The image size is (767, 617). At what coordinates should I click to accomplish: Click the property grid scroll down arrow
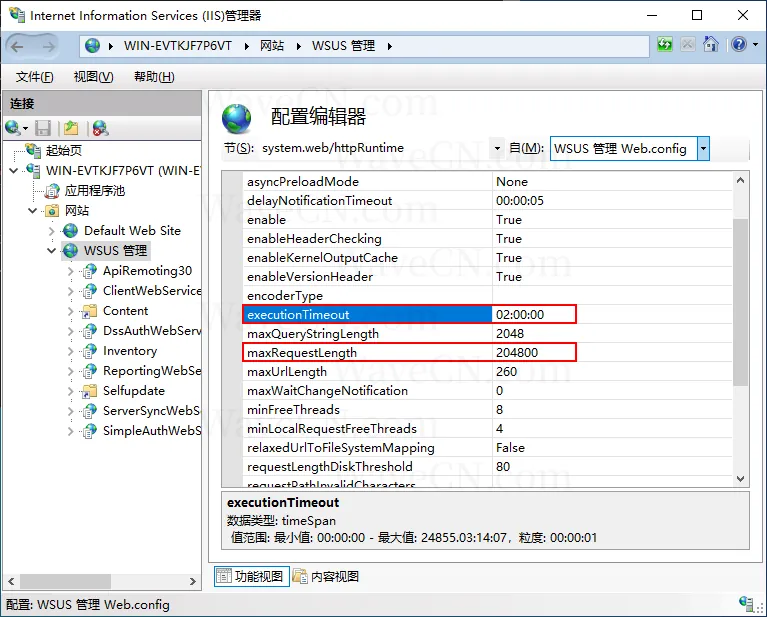pyautogui.click(x=741, y=479)
